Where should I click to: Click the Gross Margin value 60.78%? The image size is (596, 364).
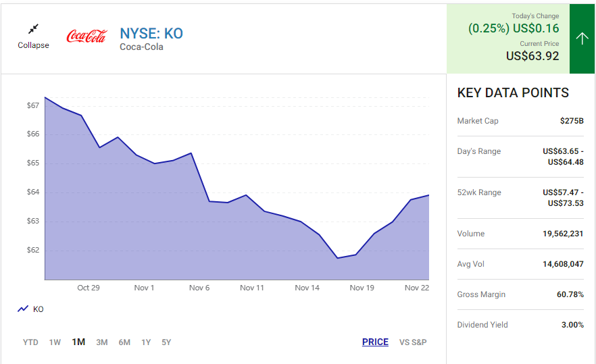point(570,294)
